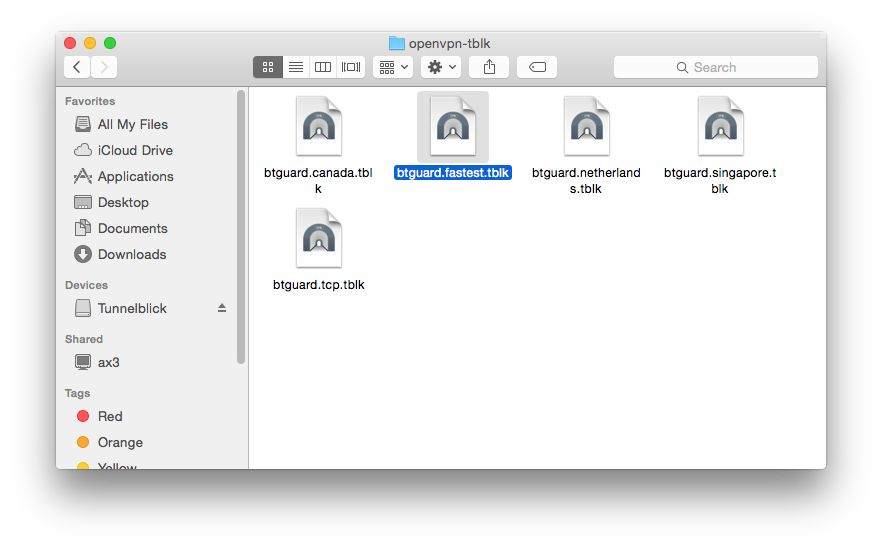Open the btguard.canada.tblk file icon
This screenshot has width=882, height=549.
pyautogui.click(x=318, y=126)
